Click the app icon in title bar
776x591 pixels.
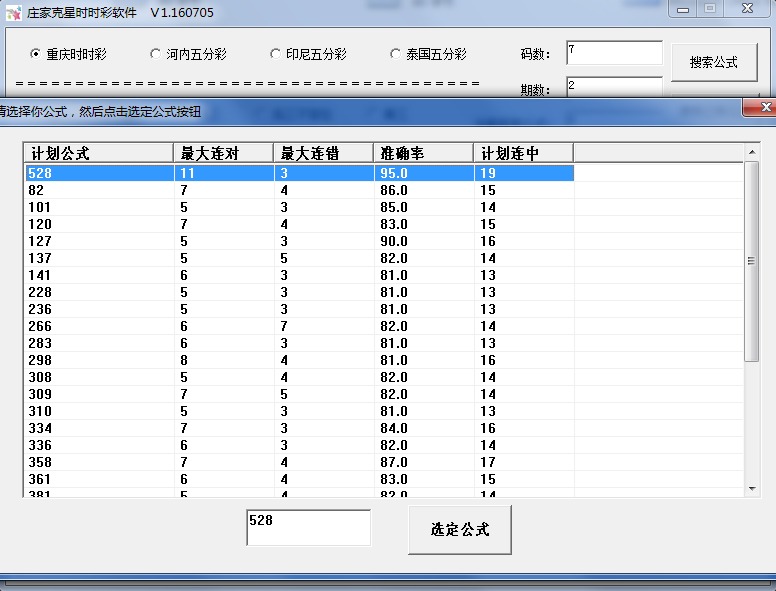pos(14,13)
